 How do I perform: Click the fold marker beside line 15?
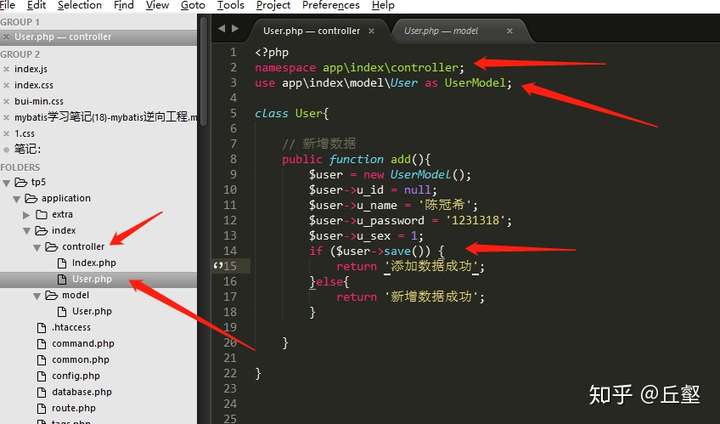(x=218, y=266)
